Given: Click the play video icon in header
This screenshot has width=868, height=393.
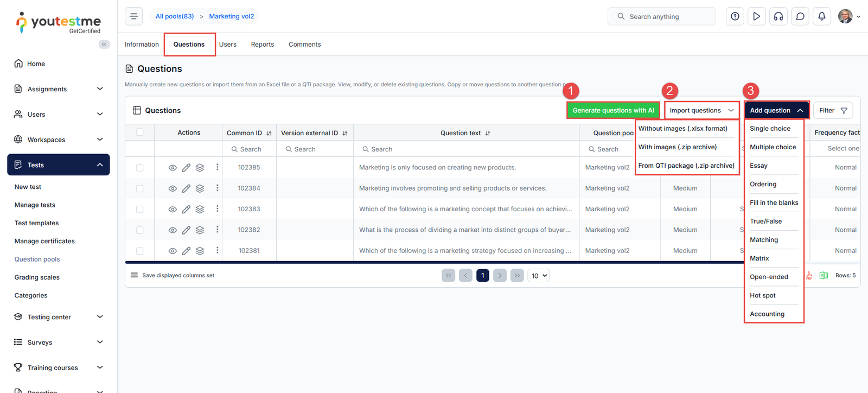Looking at the screenshot, I should click(756, 16).
